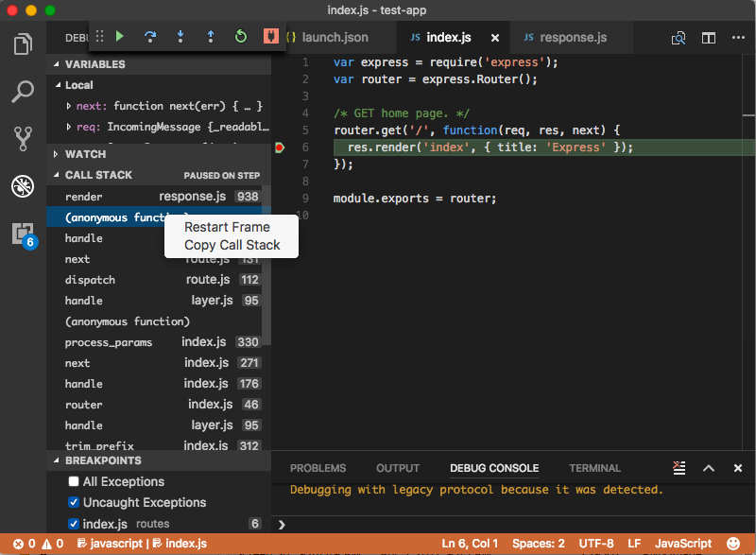Viewport: 756px width, 555px height.
Task: Select the Debug Console tab
Action: tap(494, 468)
